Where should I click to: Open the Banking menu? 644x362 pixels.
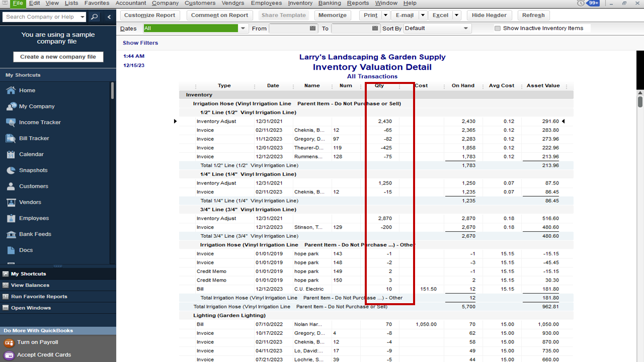[x=329, y=4]
